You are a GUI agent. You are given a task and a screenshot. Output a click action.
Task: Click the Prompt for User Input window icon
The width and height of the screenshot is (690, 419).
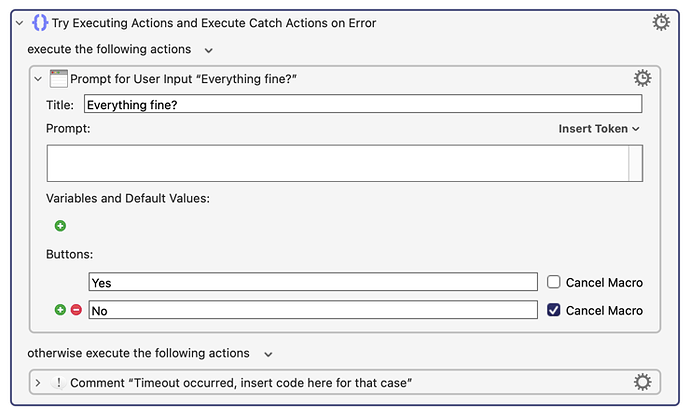tap(59, 79)
